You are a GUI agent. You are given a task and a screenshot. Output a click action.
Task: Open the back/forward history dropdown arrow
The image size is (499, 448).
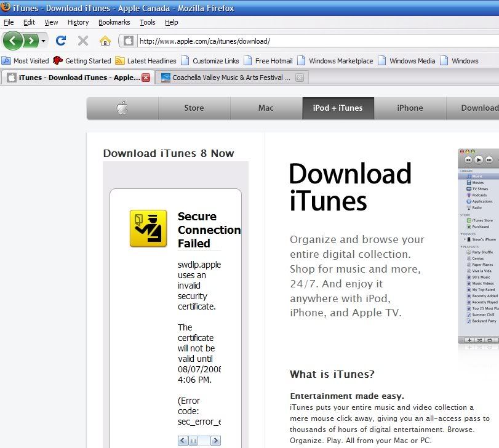43,41
